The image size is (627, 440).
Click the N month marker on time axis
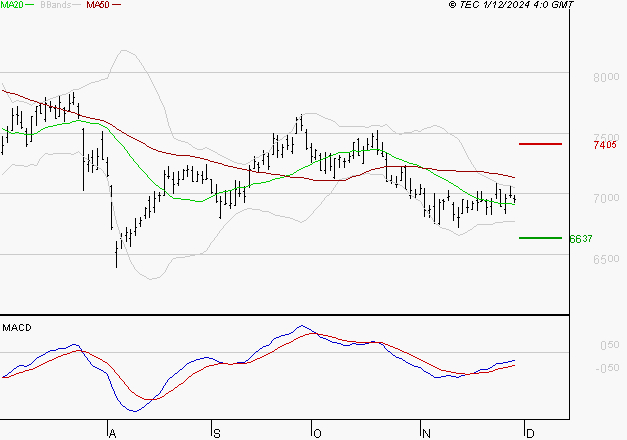pyautogui.click(x=426, y=434)
